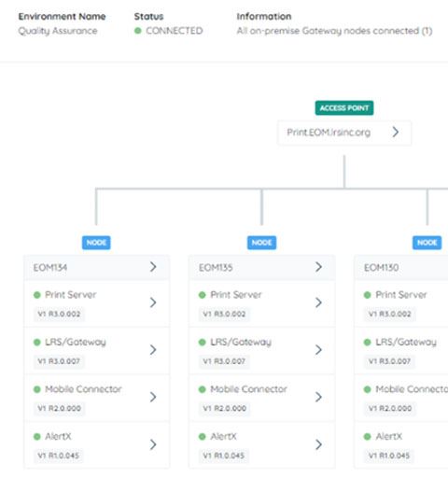
Task: Click the LRS/Gateway status dot in EOM135
Action: click(x=202, y=343)
